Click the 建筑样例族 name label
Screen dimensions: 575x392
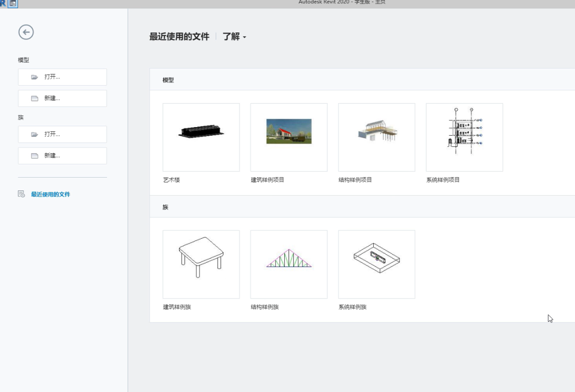177,307
